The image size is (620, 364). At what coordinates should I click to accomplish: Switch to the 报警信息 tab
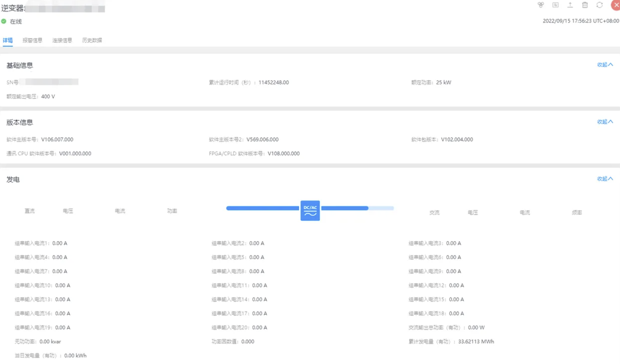click(32, 40)
